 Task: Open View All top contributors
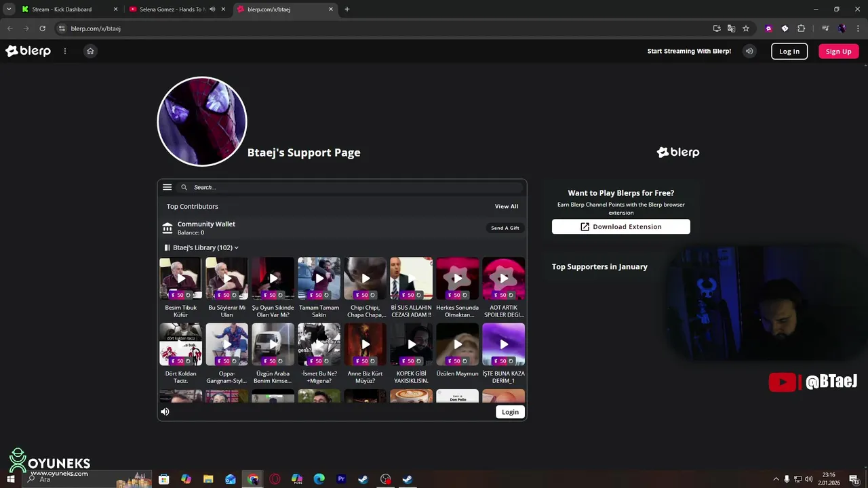coord(506,206)
